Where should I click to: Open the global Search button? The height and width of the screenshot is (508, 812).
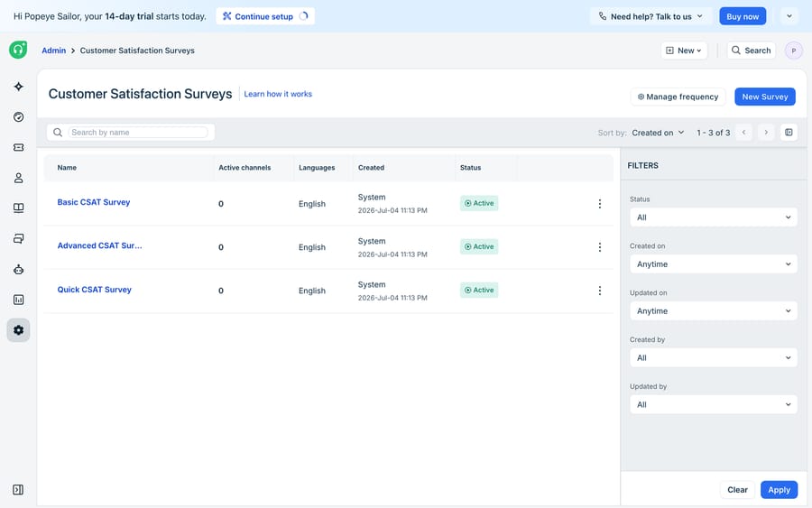(x=752, y=51)
